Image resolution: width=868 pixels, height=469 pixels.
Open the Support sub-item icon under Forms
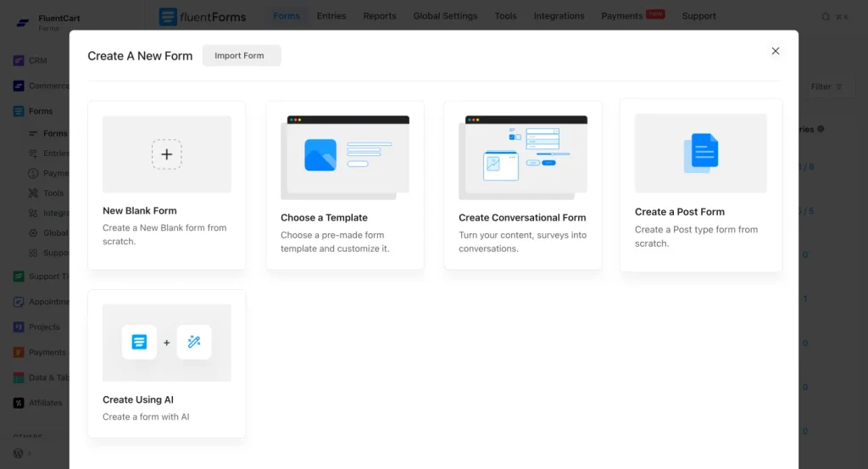[x=33, y=253]
